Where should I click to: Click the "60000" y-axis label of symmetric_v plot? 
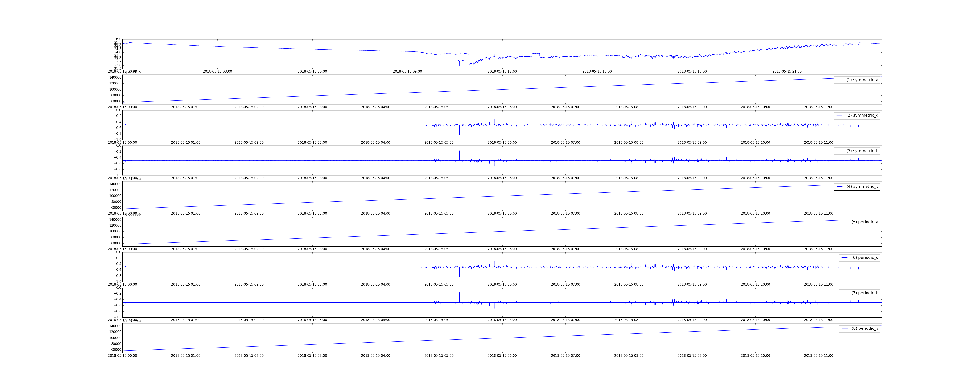tap(116, 208)
